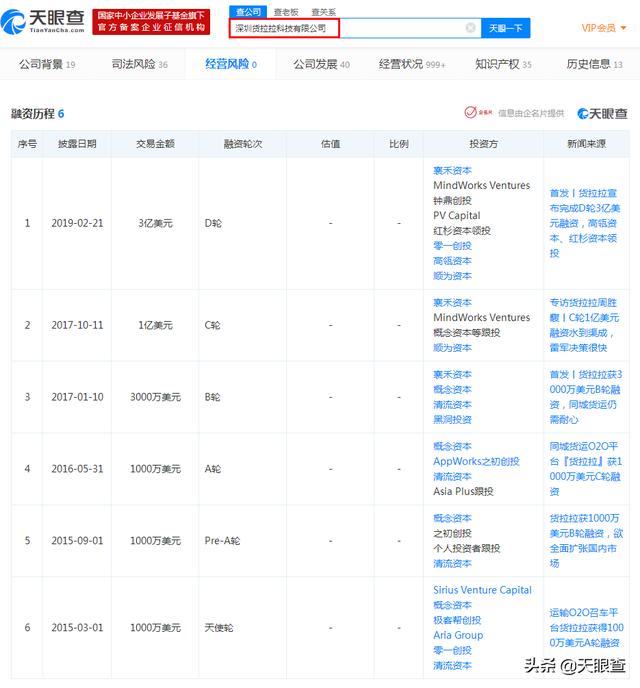The height and width of the screenshot is (688, 640).
Task: Open the 知识产权 tab
Action: 503,64
